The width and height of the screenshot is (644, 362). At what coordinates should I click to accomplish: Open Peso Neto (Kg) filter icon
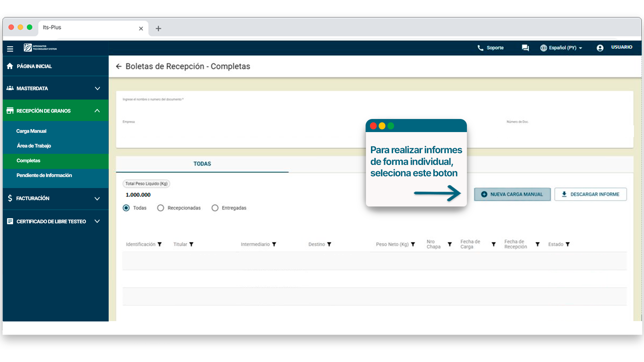(x=413, y=244)
